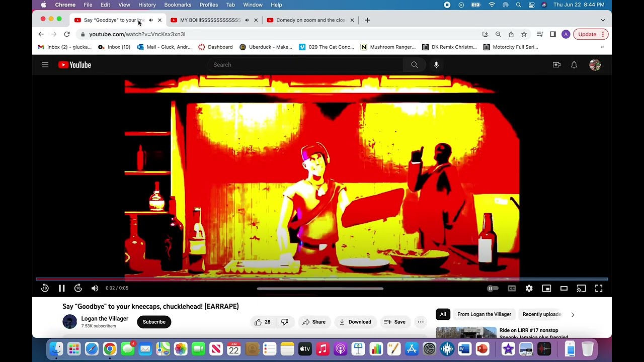Open Chrome profile 'A' menu
This screenshot has height=362, width=644.
click(566, 34)
